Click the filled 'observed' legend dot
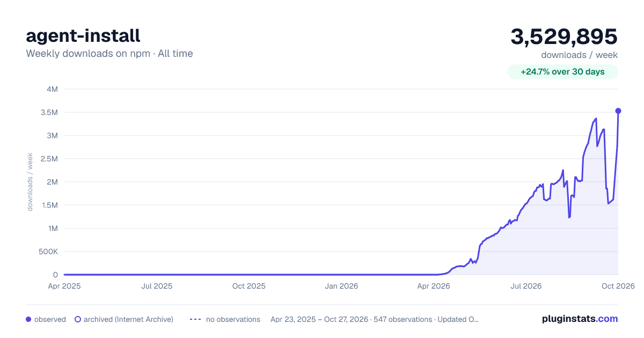 [x=28, y=319]
